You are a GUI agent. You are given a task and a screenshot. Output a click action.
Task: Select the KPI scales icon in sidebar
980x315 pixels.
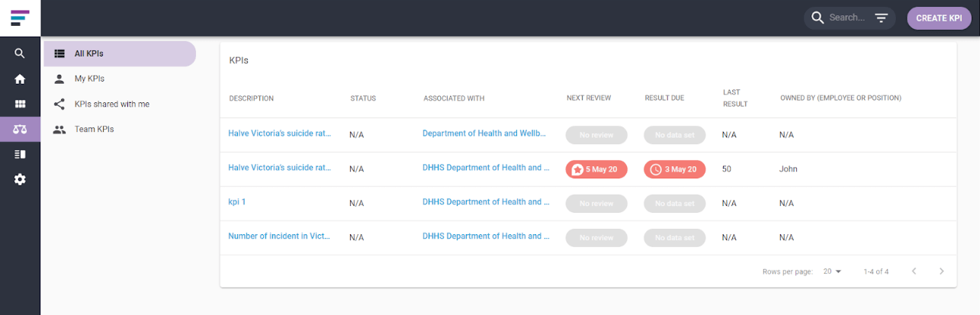20,129
